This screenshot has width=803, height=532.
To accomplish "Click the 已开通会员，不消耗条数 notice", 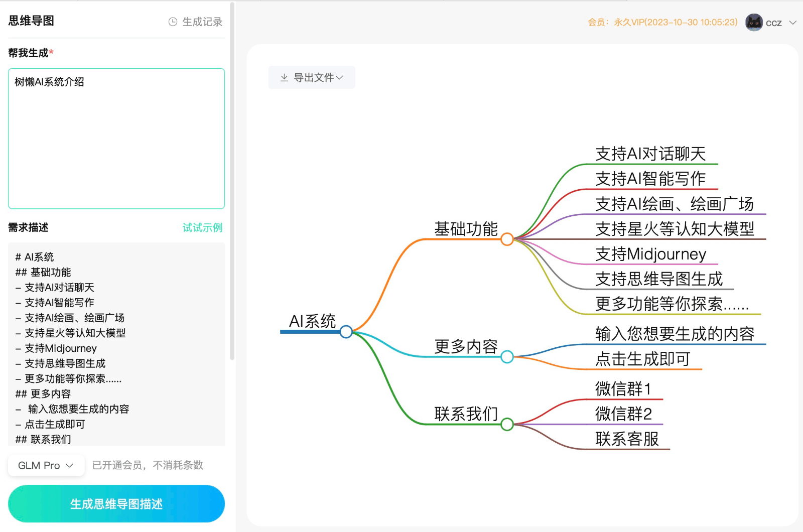I will pos(148,465).
